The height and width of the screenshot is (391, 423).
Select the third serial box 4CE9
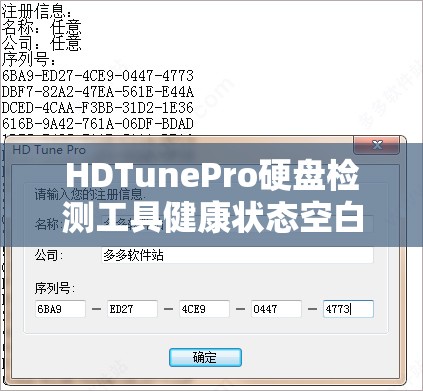point(204,309)
